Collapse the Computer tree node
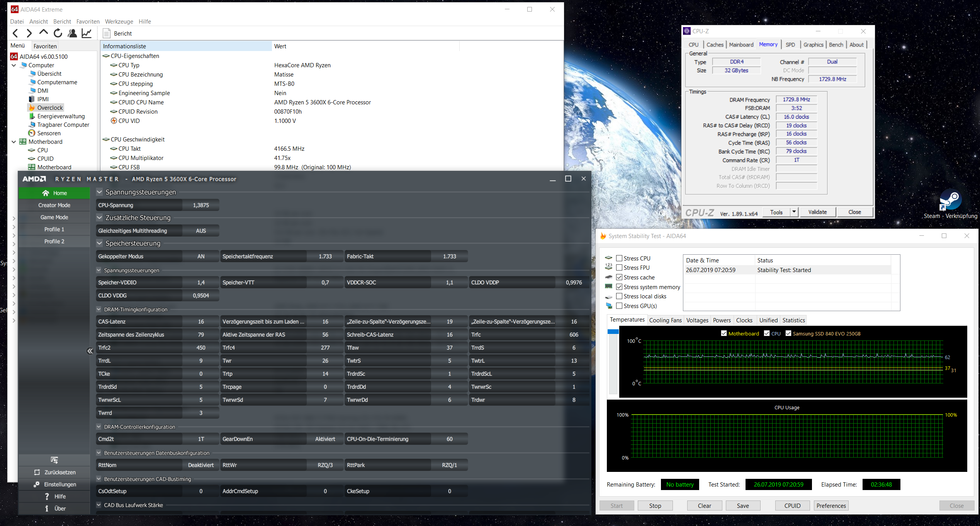The width and height of the screenshot is (980, 526). tap(14, 65)
